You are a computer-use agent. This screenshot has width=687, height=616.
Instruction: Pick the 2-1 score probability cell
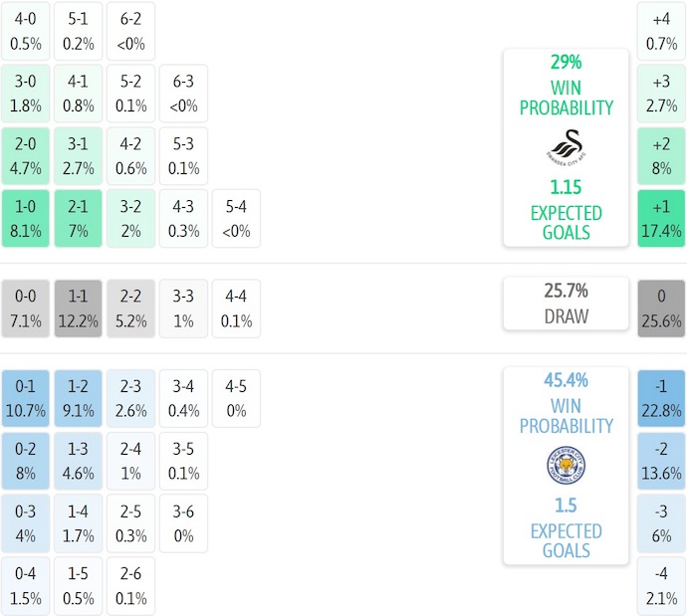click(79, 220)
